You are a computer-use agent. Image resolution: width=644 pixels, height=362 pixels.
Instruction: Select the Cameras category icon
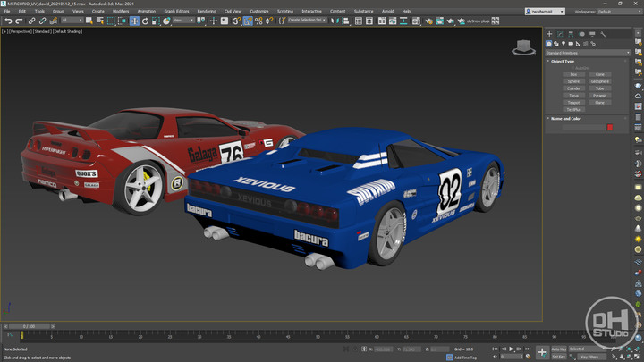[571, 44]
